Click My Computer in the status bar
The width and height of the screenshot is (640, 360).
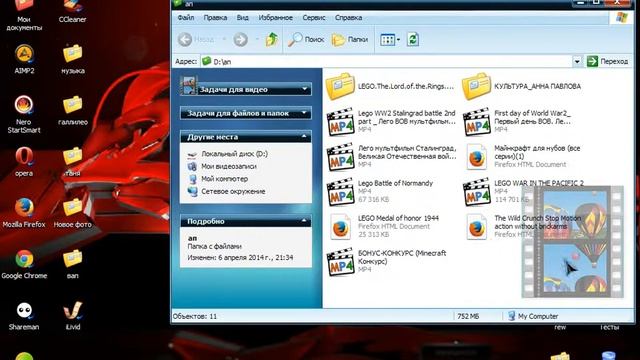533,316
